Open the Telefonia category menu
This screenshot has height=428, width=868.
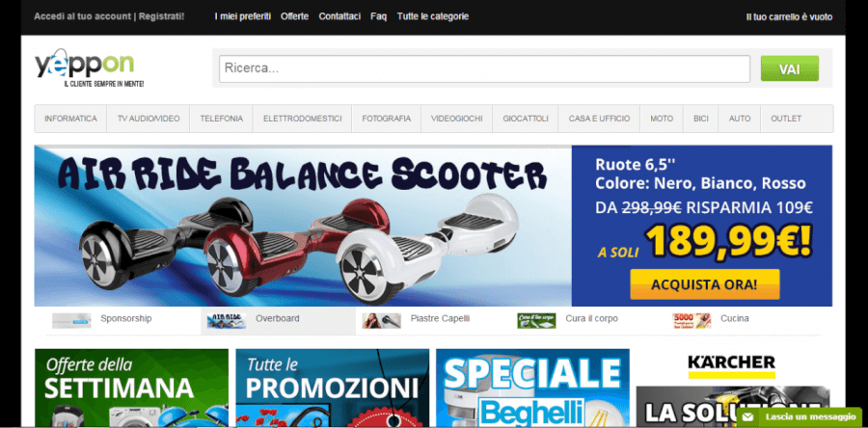click(x=222, y=119)
